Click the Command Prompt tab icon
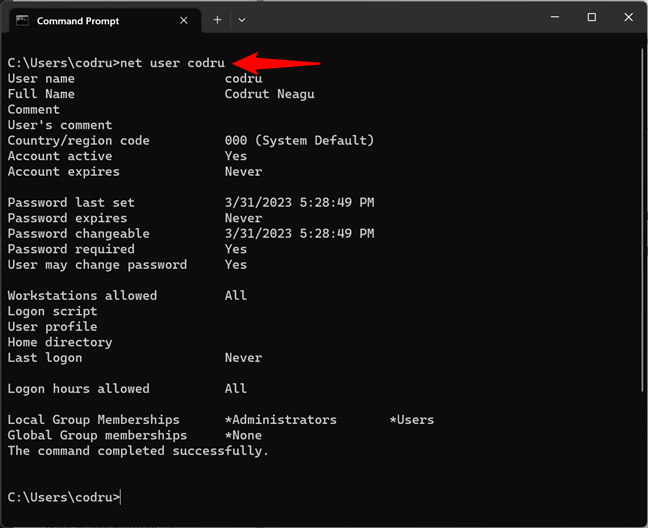Screen dimensions: 648x528 click(22, 20)
